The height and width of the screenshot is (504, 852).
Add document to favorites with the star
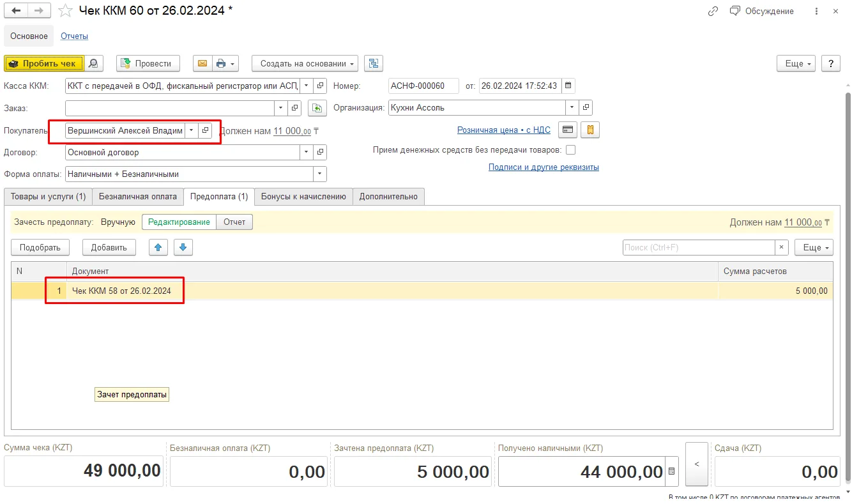tap(65, 11)
